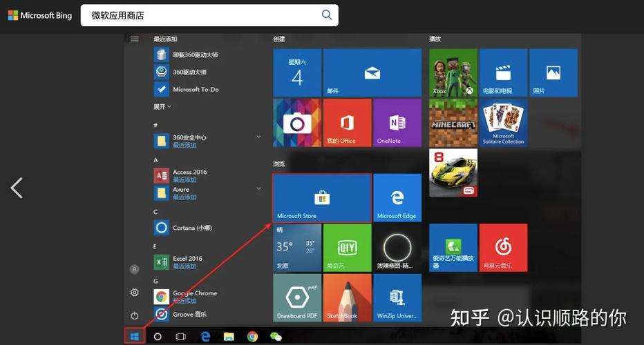Image resolution: width=644 pixels, height=345 pixels.
Task: Launch the Asphalt 8 racing game tile
Action: pos(453,172)
